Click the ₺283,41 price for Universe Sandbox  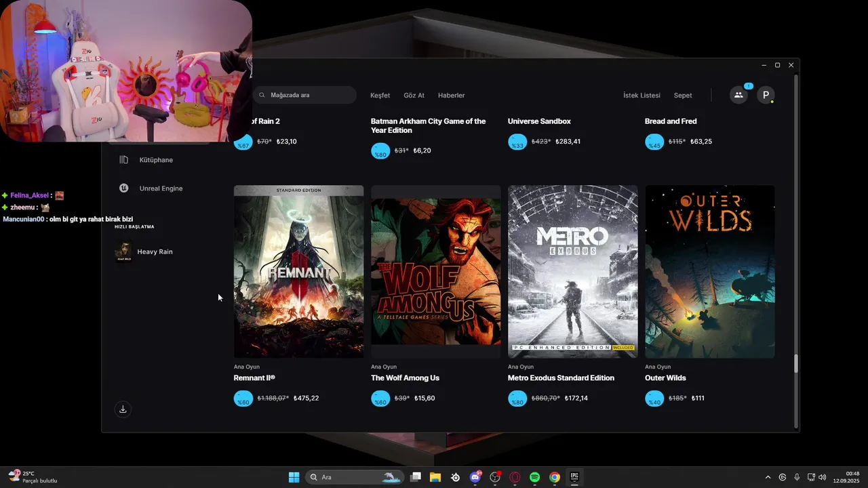[x=568, y=142]
